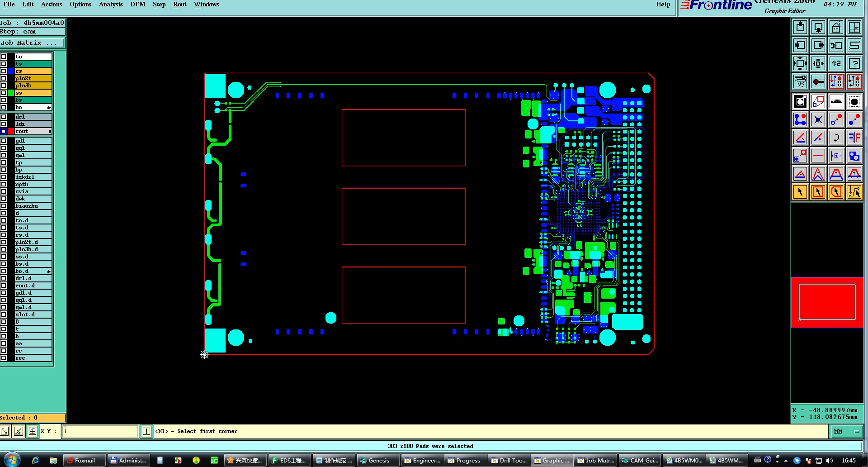The height and width of the screenshot is (467, 868).
Task: Click the X Y coordinate input field
Action: click(100, 431)
